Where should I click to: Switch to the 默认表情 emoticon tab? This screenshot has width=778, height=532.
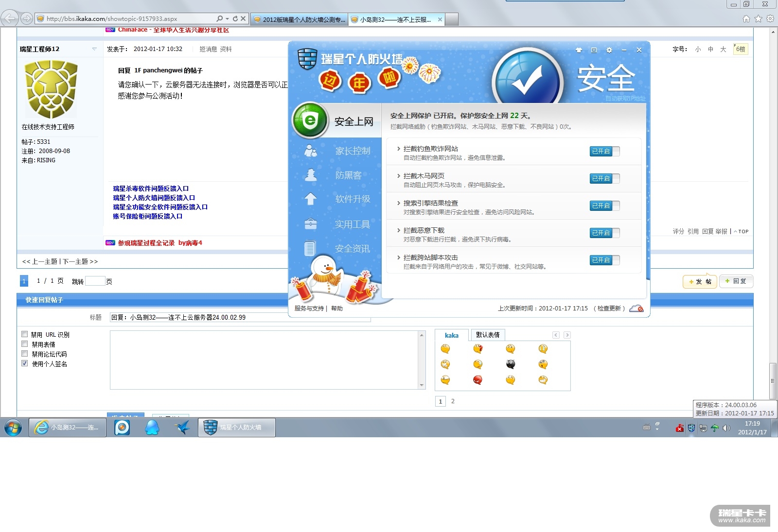pos(488,335)
